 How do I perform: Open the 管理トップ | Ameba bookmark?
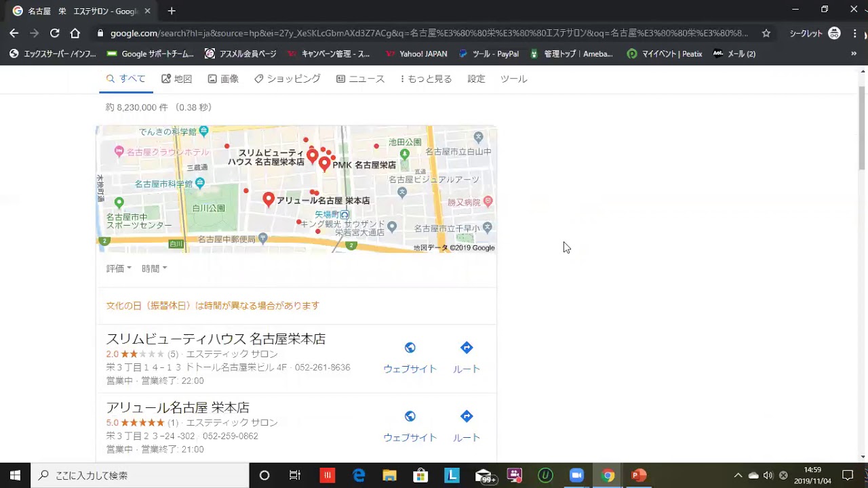click(x=571, y=54)
